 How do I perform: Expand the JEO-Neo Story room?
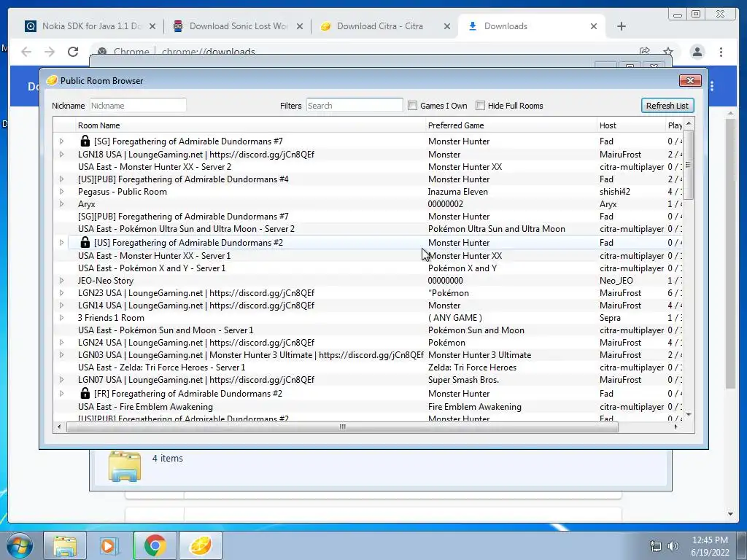pyautogui.click(x=61, y=281)
